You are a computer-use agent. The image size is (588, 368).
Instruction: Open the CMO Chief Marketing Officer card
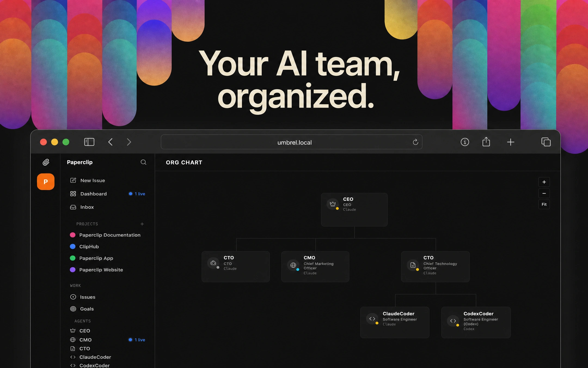pos(315,266)
